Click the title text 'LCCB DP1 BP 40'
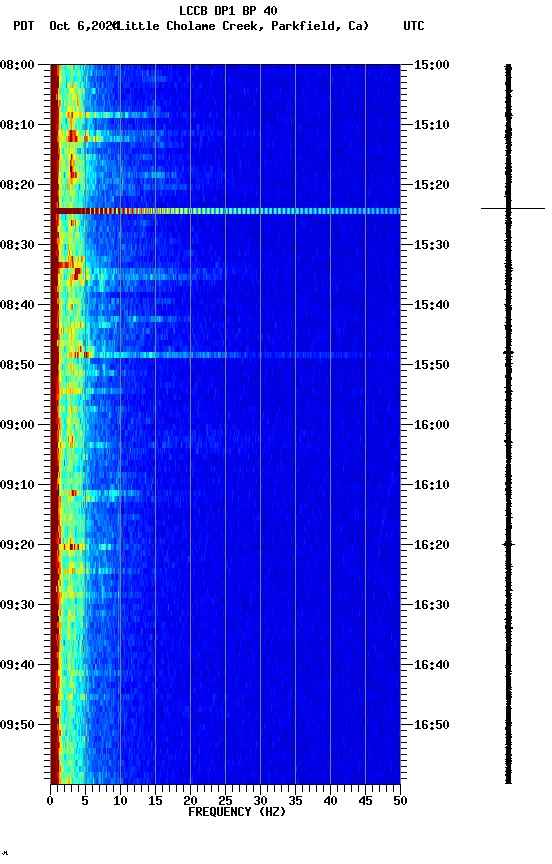552x864 pixels. pos(228,10)
